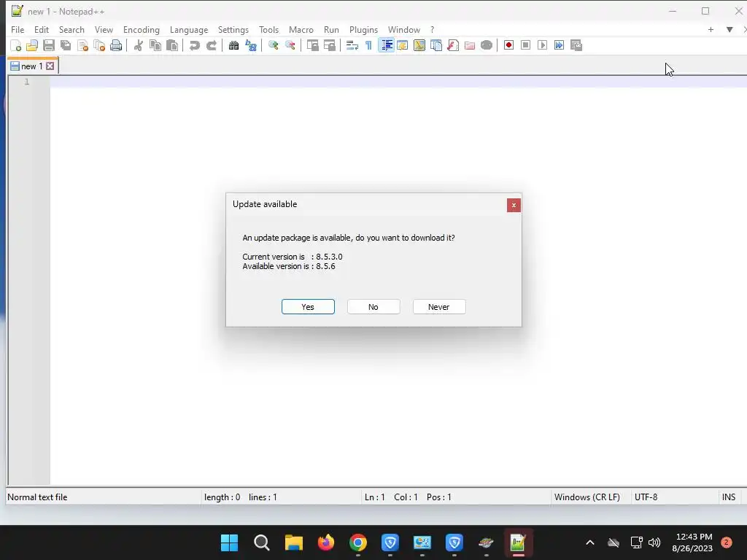Image resolution: width=747 pixels, height=560 pixels.
Task: Click the Cut scissors icon
Action: coord(138,45)
